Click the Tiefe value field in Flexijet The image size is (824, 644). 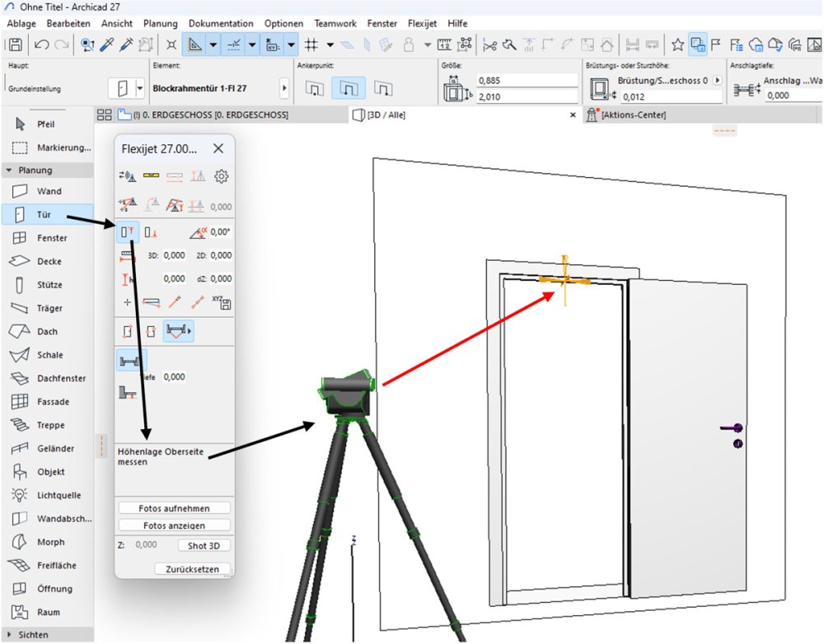coord(175,376)
